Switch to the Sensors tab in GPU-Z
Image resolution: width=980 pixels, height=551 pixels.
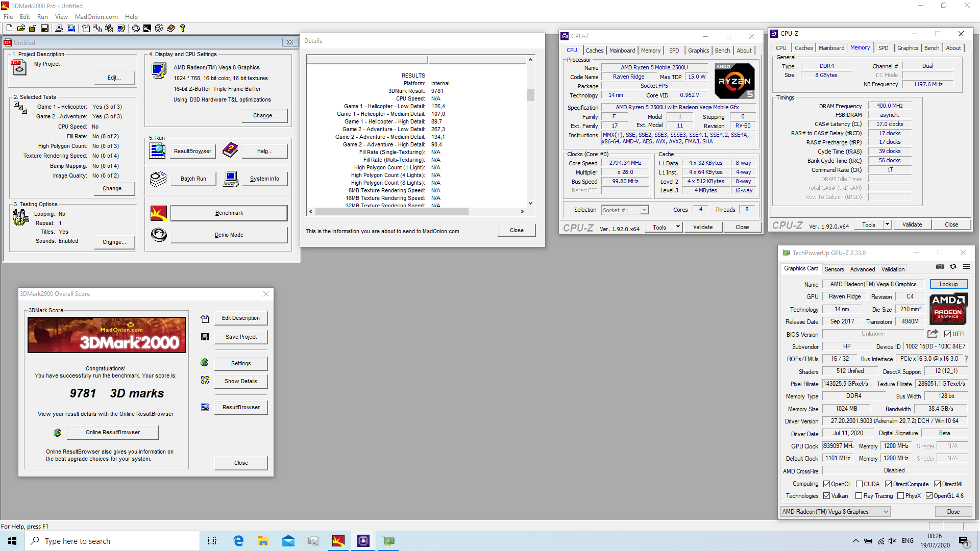coord(834,269)
